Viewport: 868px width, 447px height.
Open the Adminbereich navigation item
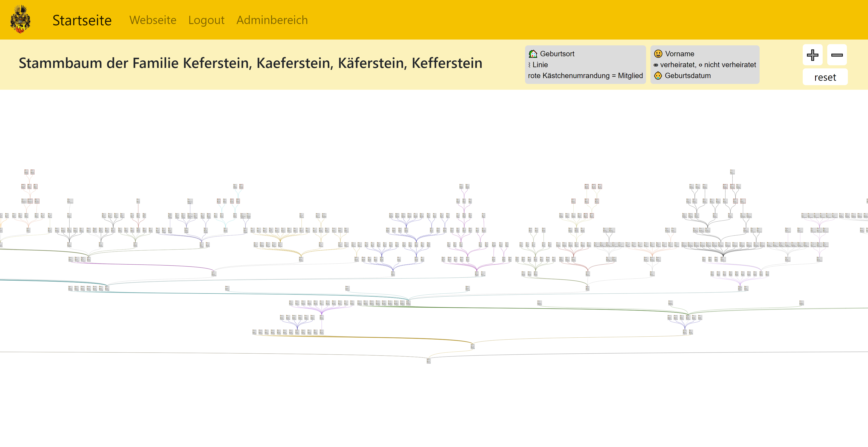(x=272, y=20)
